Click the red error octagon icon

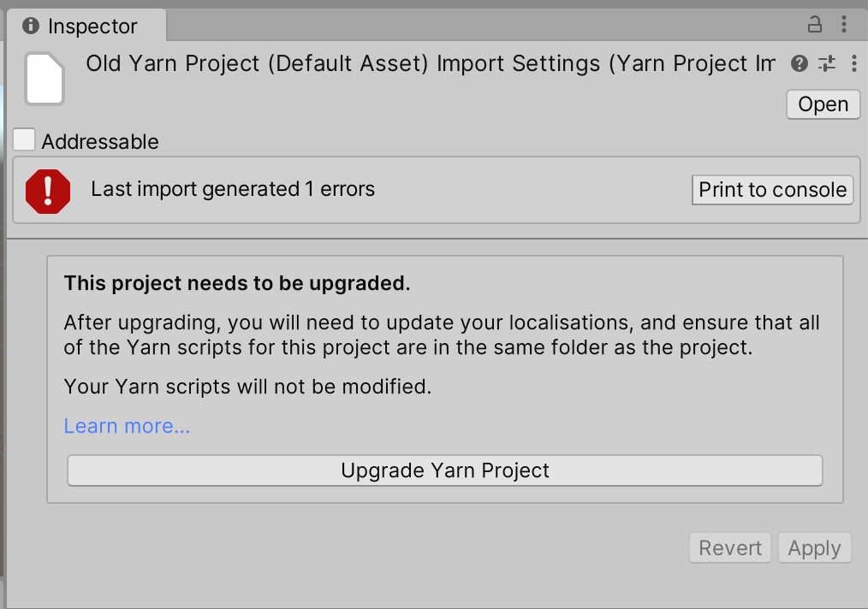tap(48, 190)
